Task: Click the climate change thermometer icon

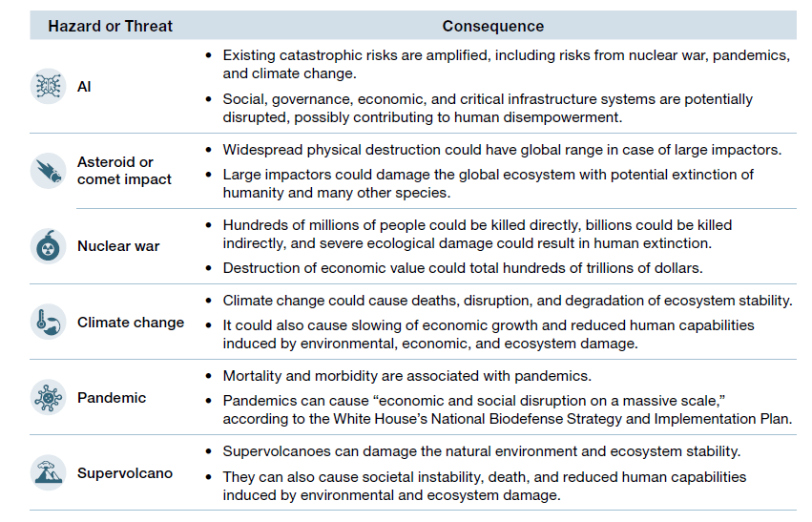Action: point(46,322)
